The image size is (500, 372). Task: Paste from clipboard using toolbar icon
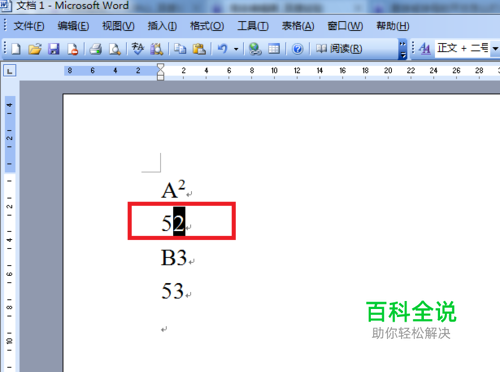pyautogui.click(x=199, y=49)
